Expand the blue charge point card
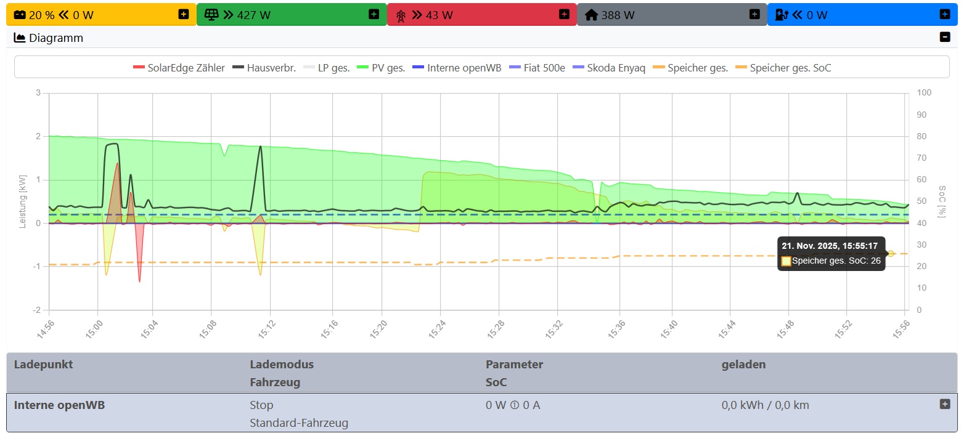Image resolution: width=980 pixels, height=441 pixels. tap(945, 14)
